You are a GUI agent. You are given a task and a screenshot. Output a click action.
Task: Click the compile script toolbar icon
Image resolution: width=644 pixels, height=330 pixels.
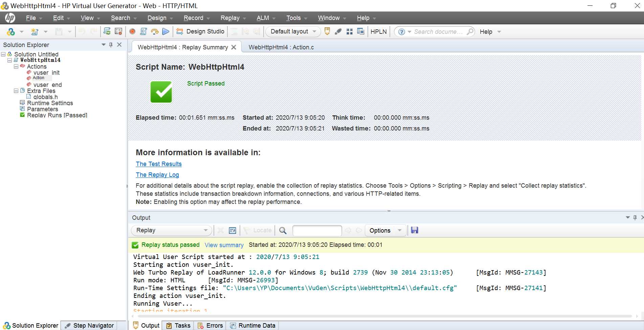tap(143, 31)
